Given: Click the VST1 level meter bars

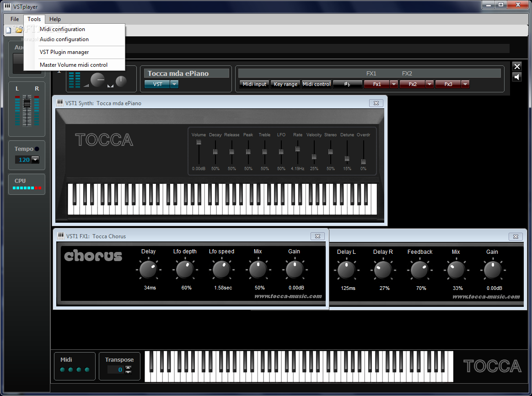Looking at the screenshot, I should tap(75, 80).
